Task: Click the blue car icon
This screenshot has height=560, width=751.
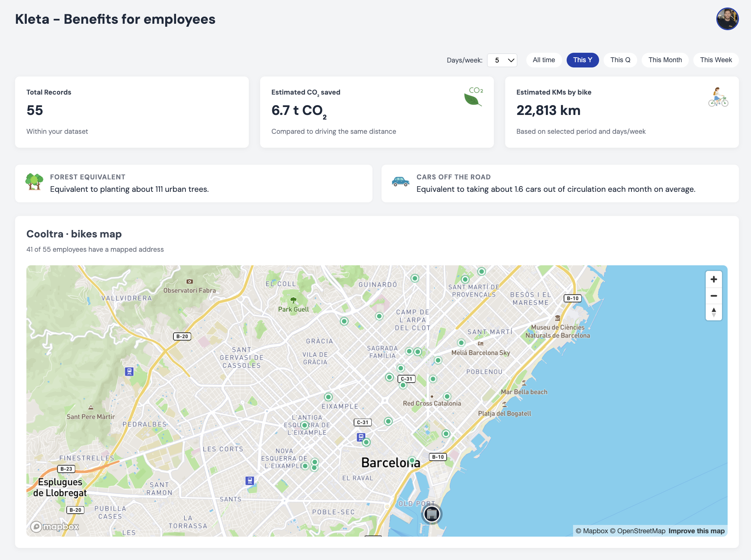Action: tap(400, 182)
